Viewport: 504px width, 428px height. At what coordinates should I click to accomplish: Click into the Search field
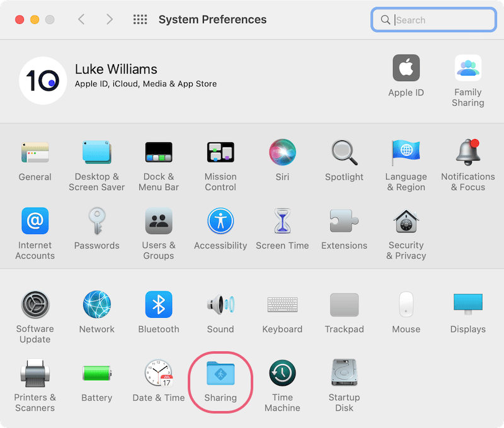tap(434, 20)
